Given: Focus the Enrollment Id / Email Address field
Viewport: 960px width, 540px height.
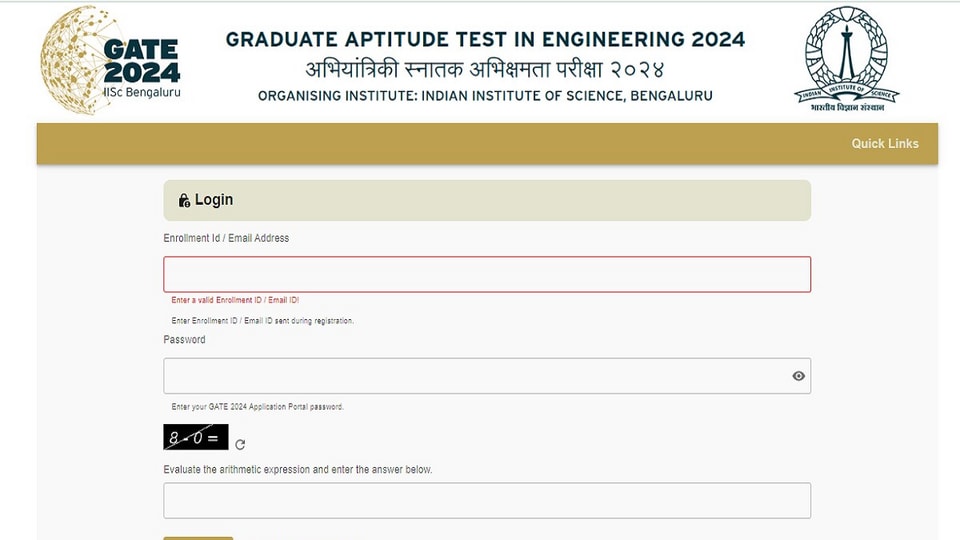Looking at the screenshot, I should coord(487,274).
